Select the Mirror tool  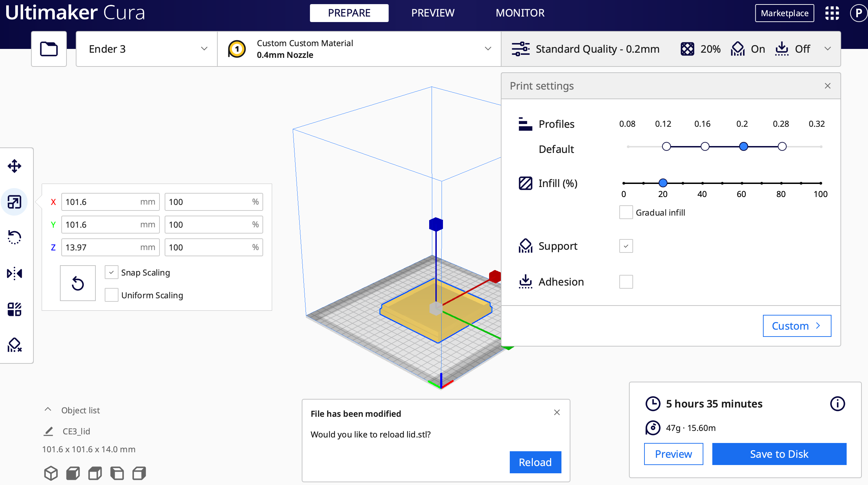[14, 274]
